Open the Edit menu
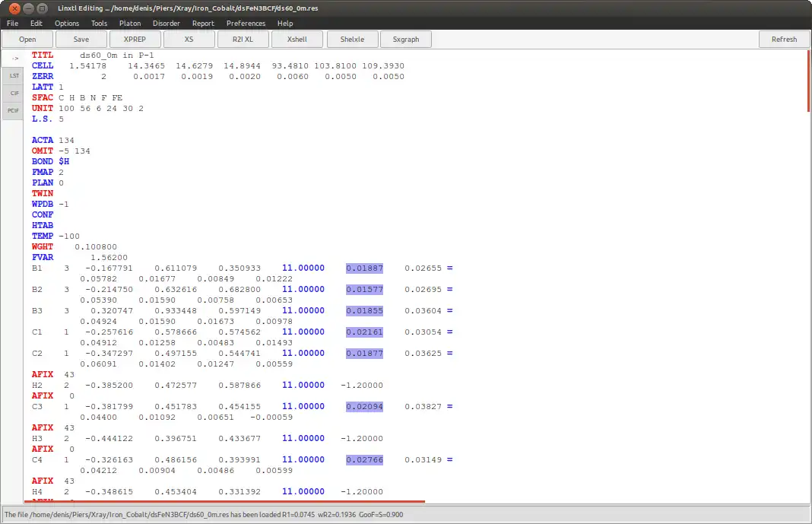 36,24
